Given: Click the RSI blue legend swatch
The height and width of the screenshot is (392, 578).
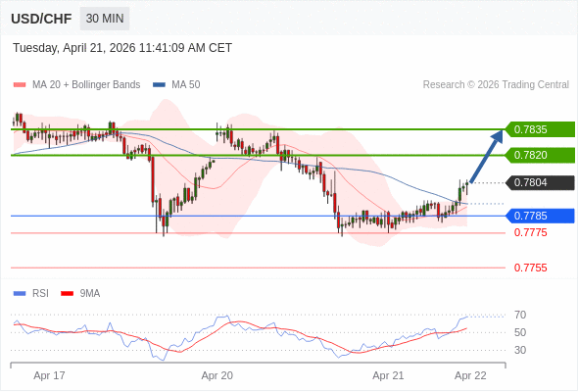Looking at the screenshot, I should [x=20, y=294].
